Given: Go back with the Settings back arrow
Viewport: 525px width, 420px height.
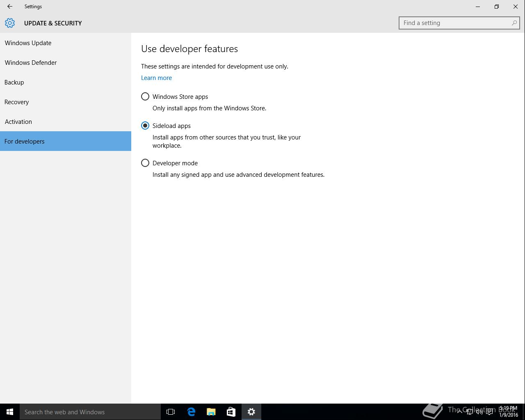Looking at the screenshot, I should pos(10,7).
